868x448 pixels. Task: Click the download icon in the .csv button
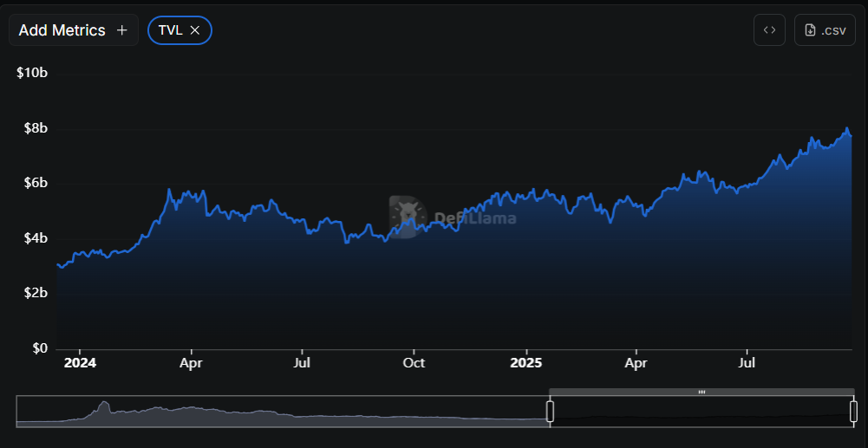[811, 30]
